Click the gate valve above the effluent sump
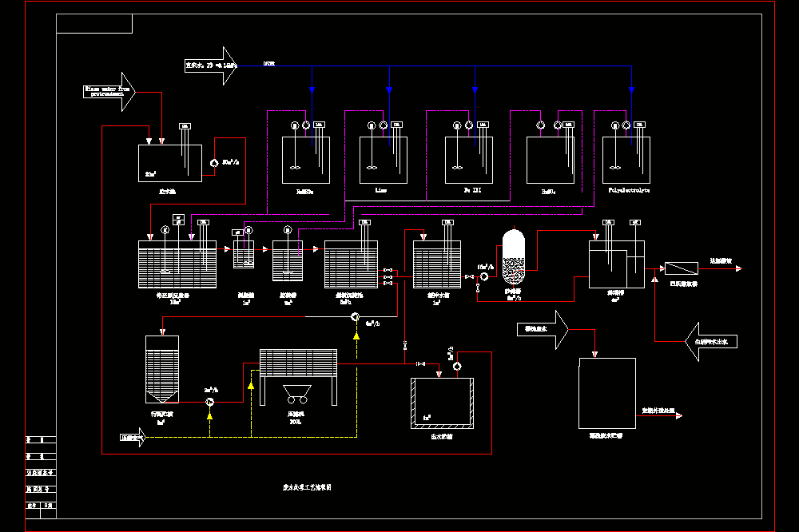 [x=420, y=363]
